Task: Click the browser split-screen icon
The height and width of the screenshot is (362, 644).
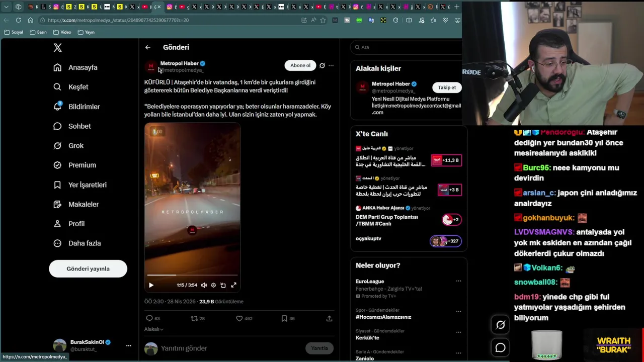Action: coord(409,20)
